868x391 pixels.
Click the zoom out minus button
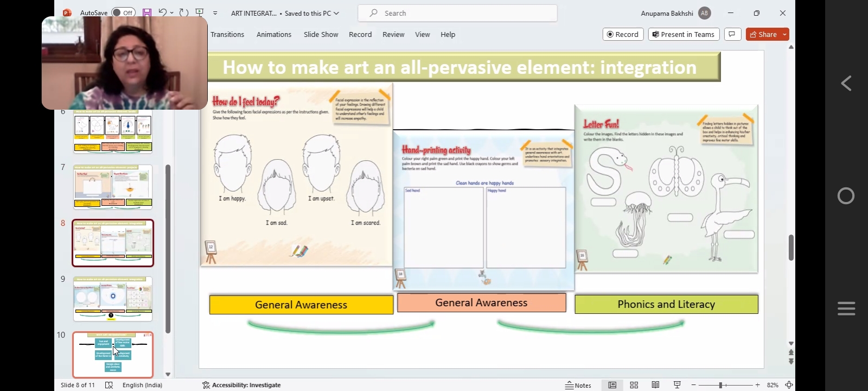click(693, 385)
